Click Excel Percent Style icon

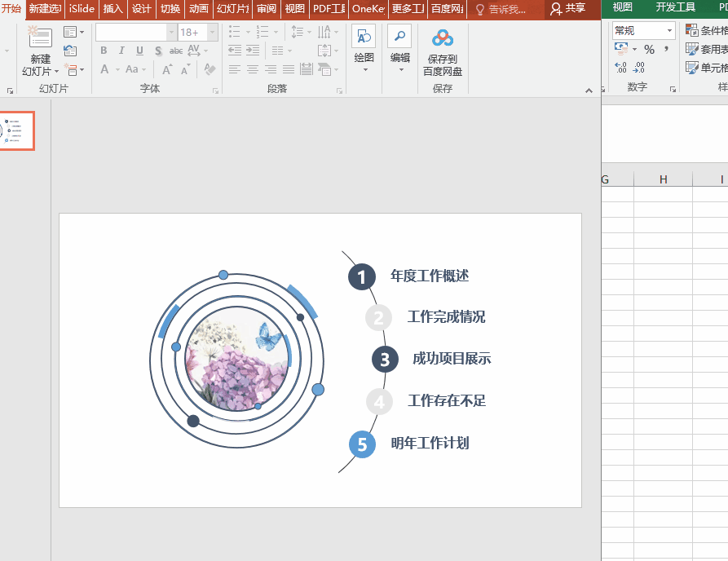[649, 50]
